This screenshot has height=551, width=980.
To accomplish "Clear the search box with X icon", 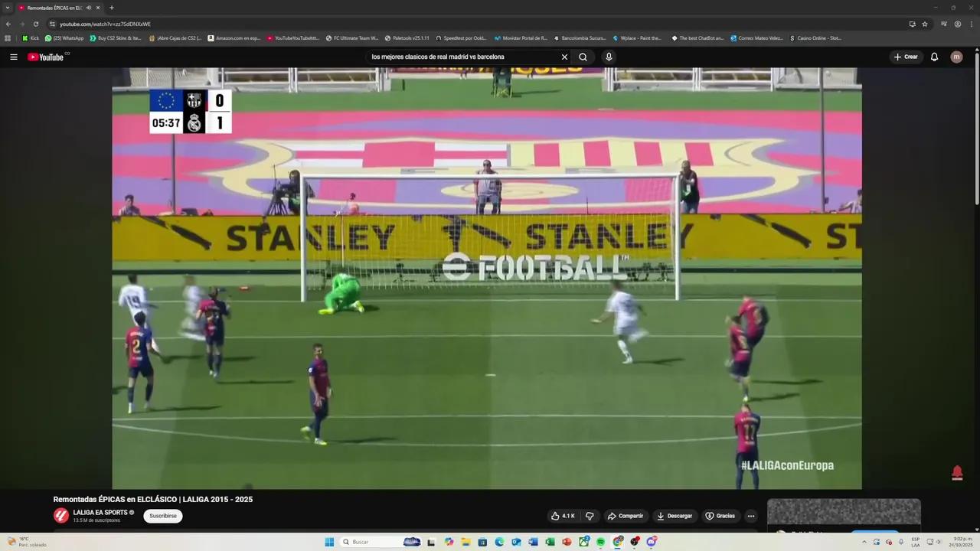I will tap(564, 57).
